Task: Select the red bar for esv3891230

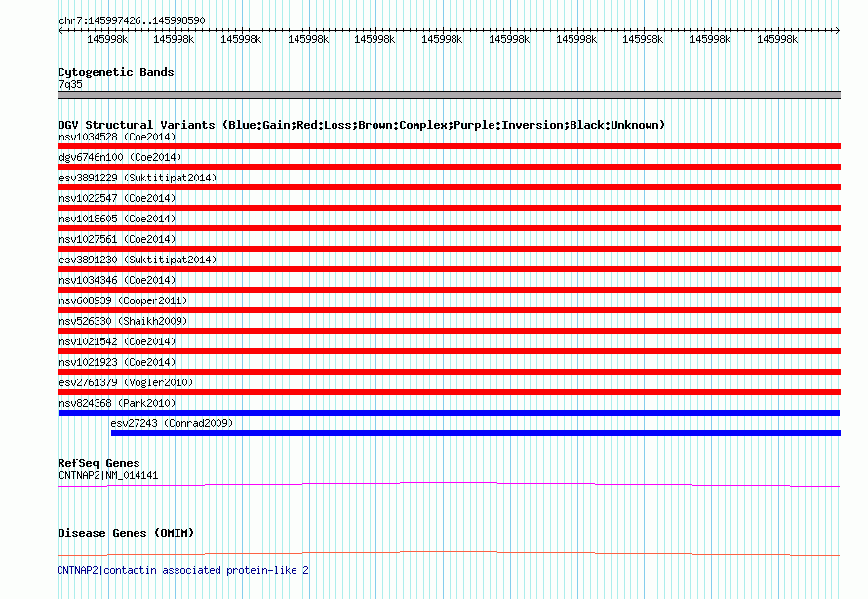Action: tap(449, 269)
